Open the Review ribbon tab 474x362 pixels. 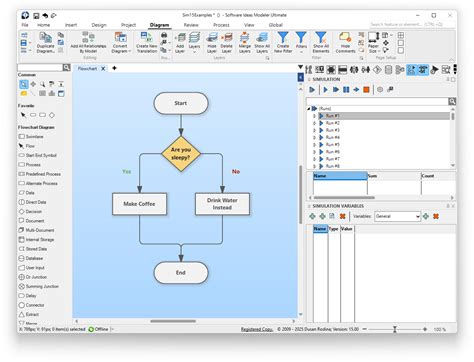(x=191, y=25)
